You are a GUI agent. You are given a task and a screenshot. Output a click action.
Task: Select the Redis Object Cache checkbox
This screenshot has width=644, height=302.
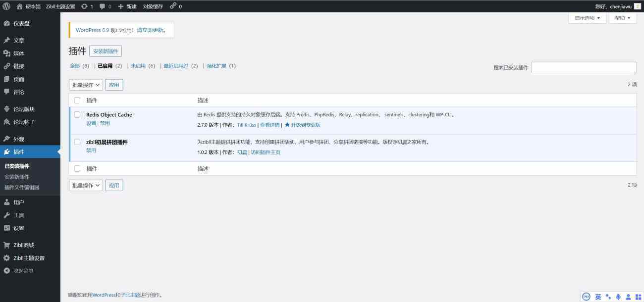(77, 114)
